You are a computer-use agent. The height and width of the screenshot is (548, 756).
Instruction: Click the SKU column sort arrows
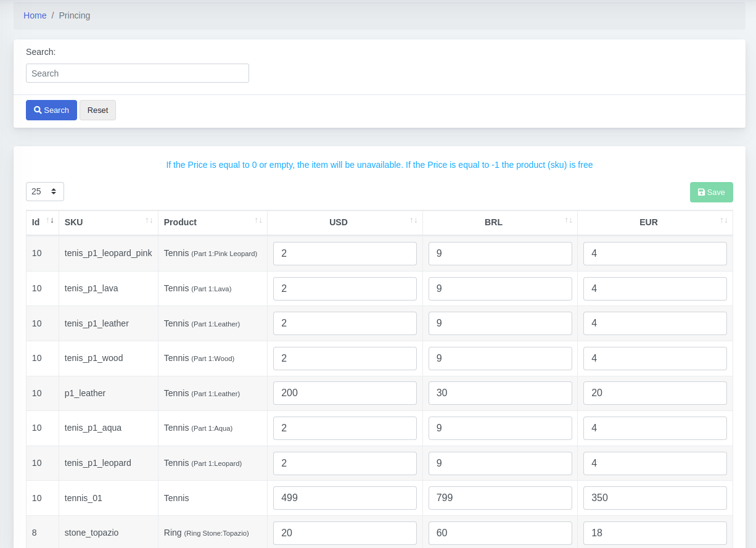[x=149, y=220]
